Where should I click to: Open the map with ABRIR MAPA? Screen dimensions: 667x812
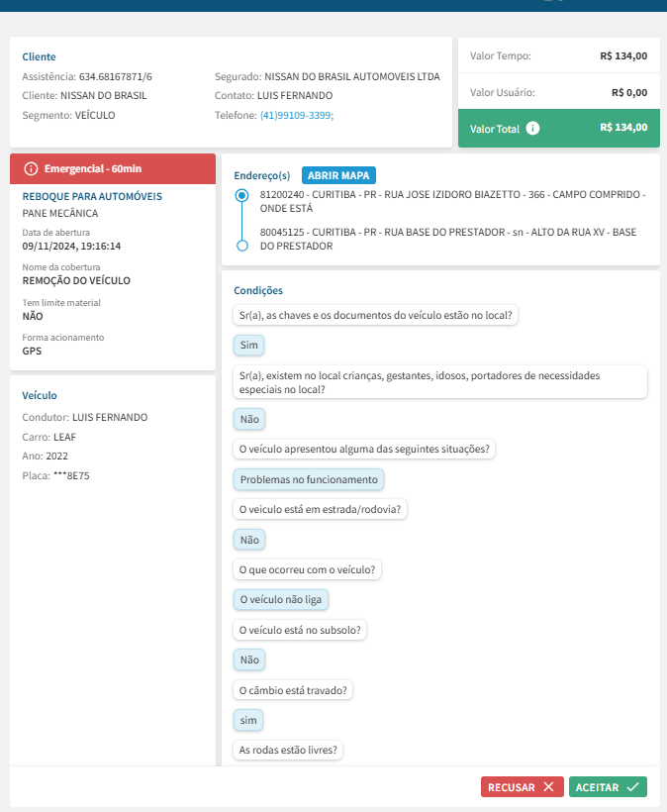(338, 175)
